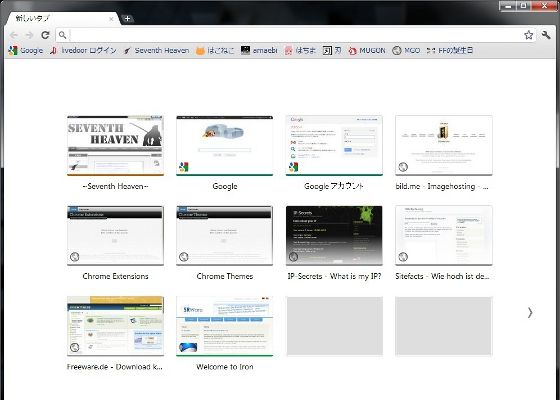
Task: Open the Welcome to Iron thumbnail
Action: point(225,326)
